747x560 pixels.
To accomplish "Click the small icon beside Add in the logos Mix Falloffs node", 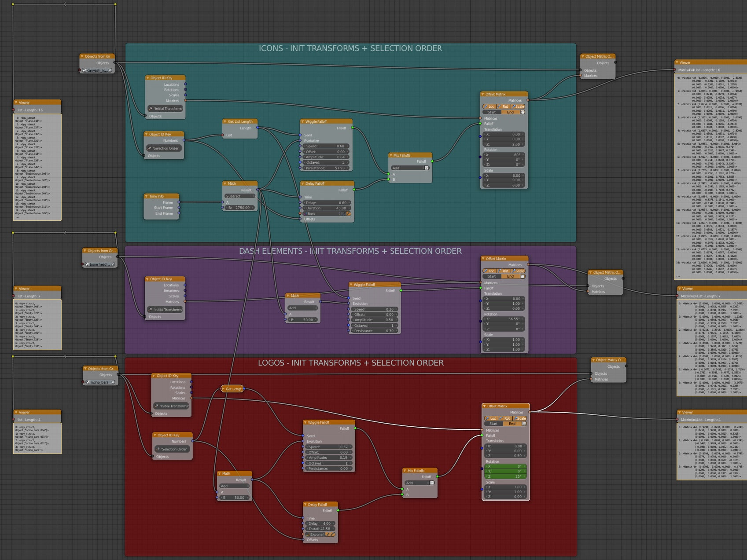I will click(x=432, y=483).
